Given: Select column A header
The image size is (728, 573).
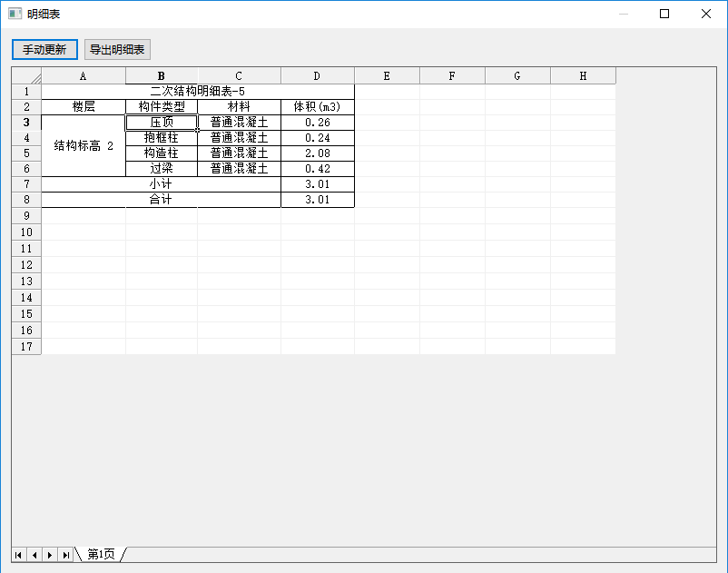Looking at the screenshot, I should [84, 75].
